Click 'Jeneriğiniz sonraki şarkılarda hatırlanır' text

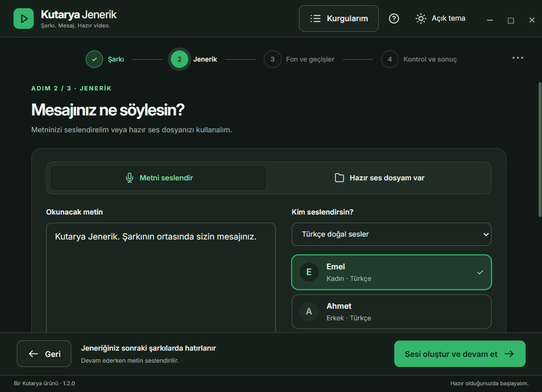pyautogui.click(x=148, y=348)
